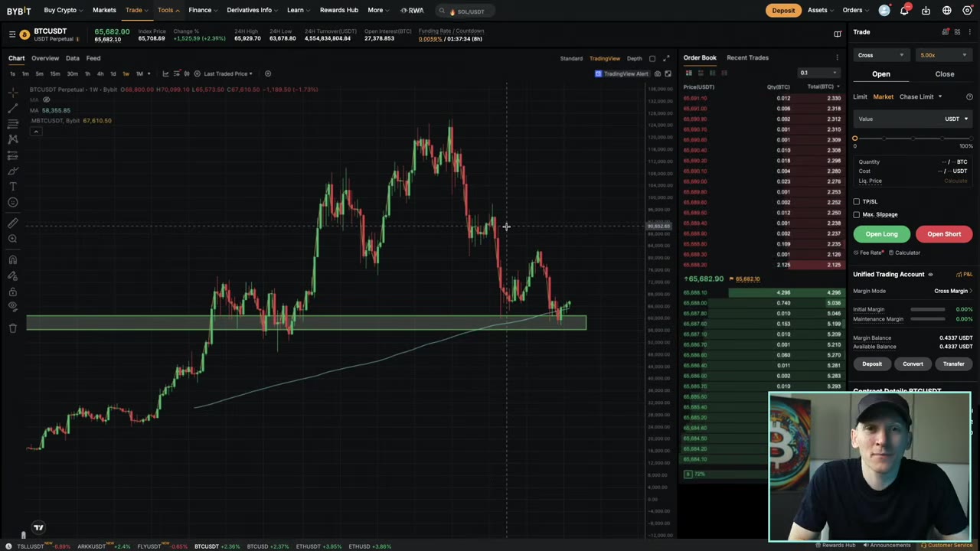980x551 pixels.
Task: Open the Markets menu
Action: [x=104, y=11]
